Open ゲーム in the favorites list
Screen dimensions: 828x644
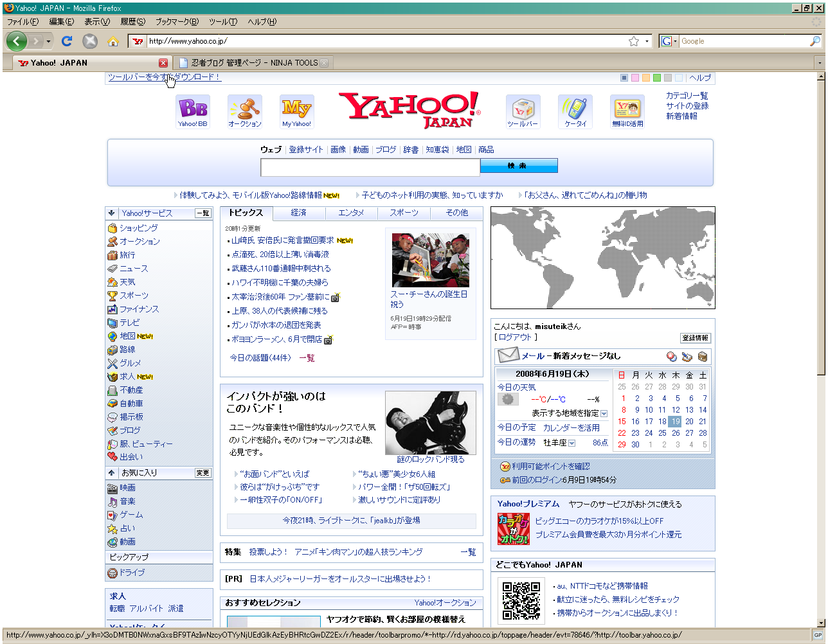coord(131,515)
